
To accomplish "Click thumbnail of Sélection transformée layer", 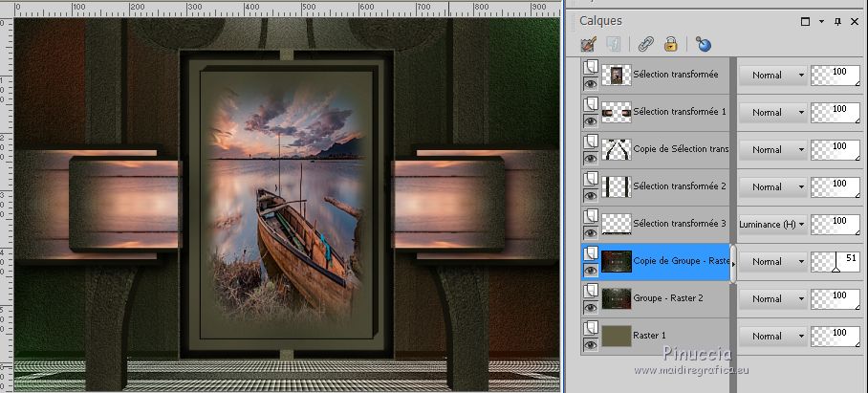I will [617, 75].
